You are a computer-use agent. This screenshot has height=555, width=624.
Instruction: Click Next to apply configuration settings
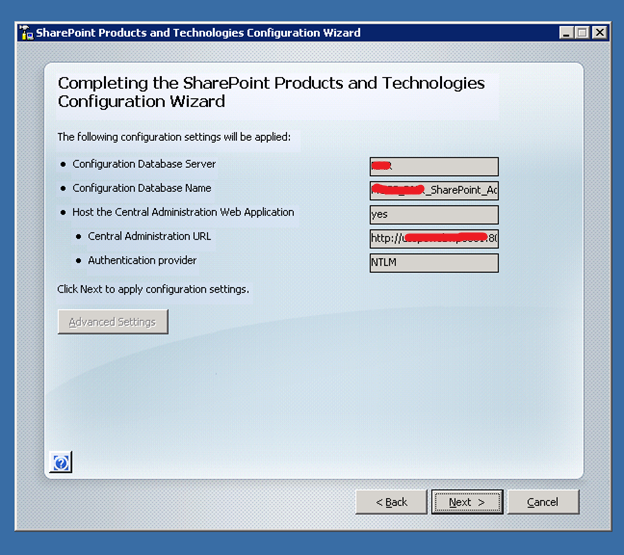467,502
